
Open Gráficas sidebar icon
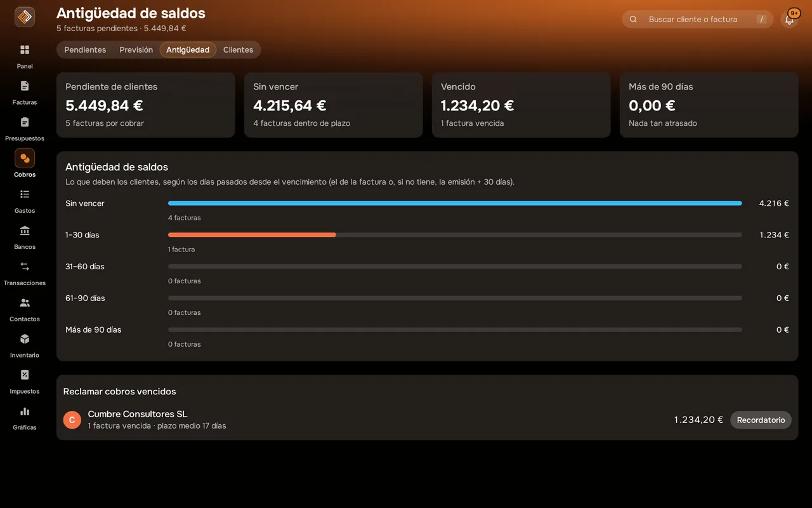coord(25,411)
